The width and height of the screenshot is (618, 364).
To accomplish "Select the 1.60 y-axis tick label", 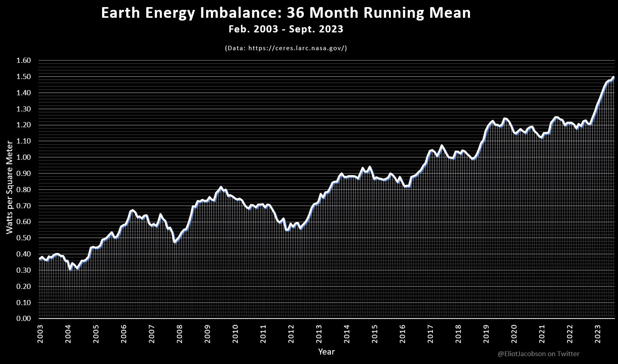I will 23,60.
